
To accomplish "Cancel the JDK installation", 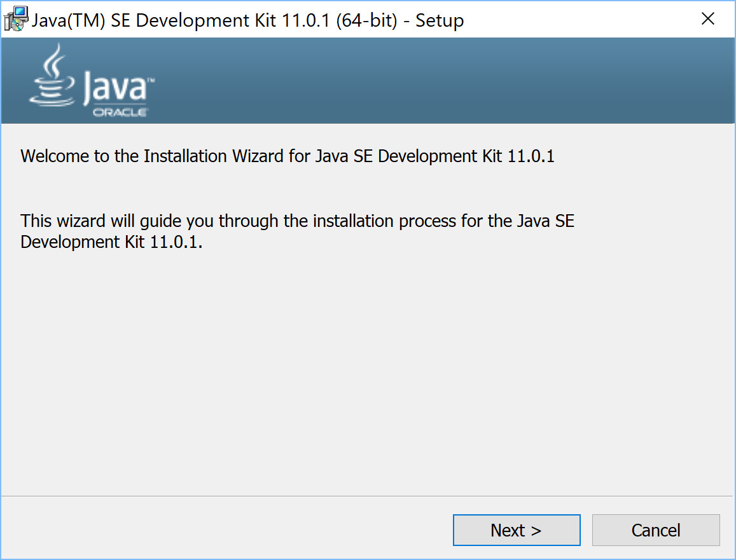I will tap(656, 530).
